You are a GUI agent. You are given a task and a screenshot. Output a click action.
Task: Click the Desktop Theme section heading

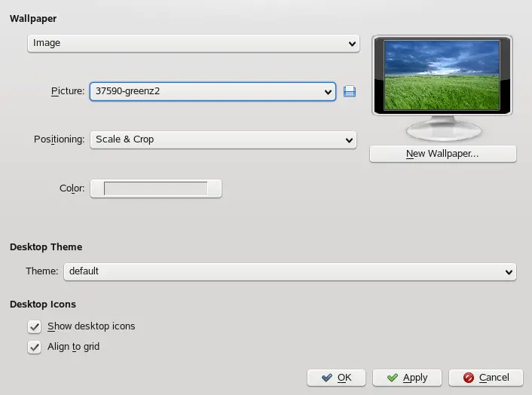point(46,247)
